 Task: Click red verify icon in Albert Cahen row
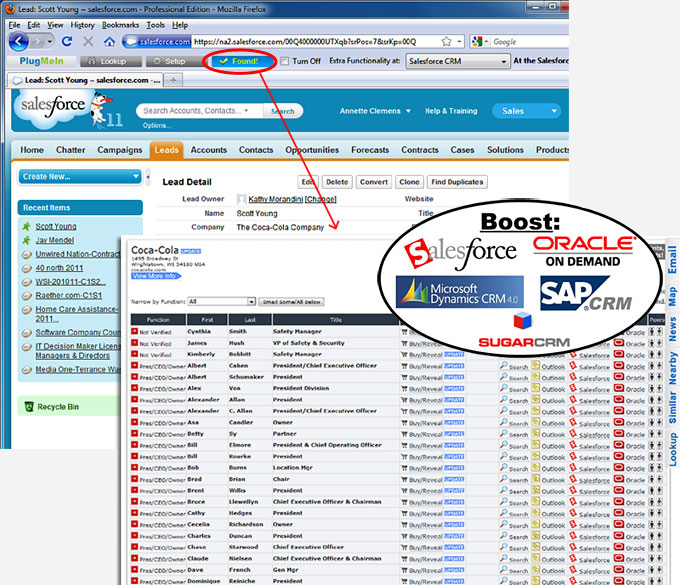click(x=134, y=366)
